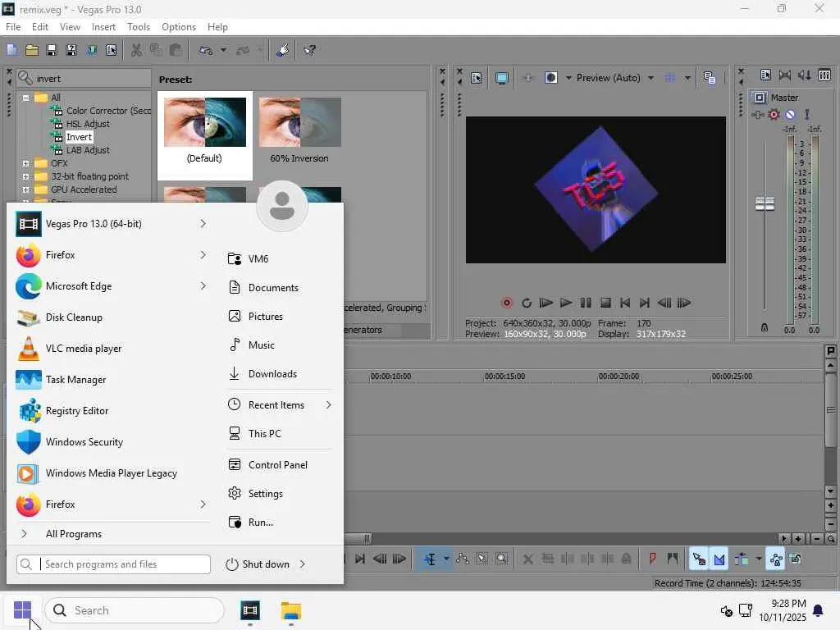Expand Vegas Pro 13.0 jump list arrow
This screenshot has width=840, height=630.
(203, 223)
